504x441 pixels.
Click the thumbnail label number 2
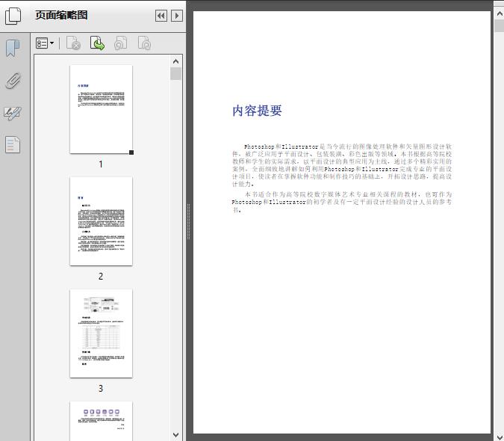tap(101, 277)
